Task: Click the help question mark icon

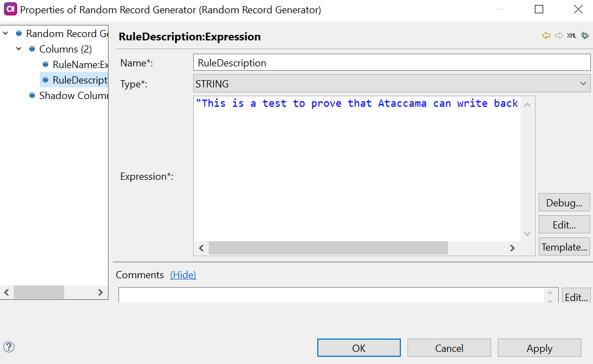Action: (x=9, y=347)
